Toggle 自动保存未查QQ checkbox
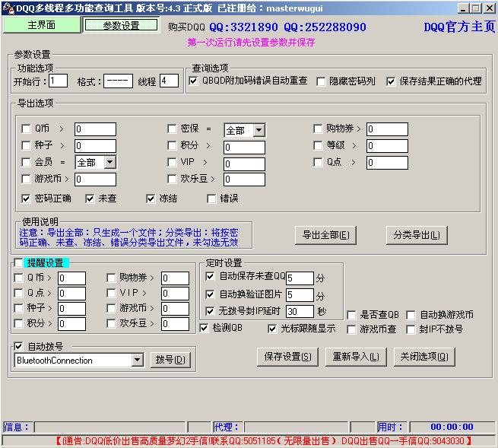This screenshot has width=498, height=448. pos(210,276)
